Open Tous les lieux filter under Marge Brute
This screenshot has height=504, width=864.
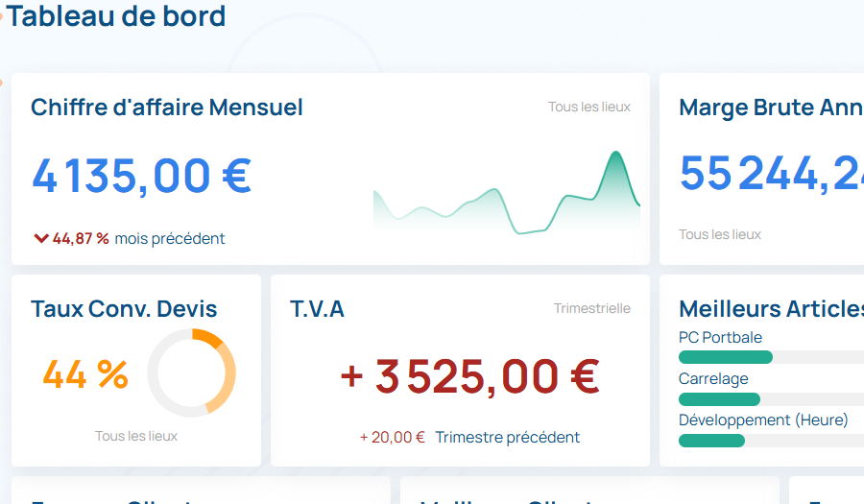[x=719, y=234]
